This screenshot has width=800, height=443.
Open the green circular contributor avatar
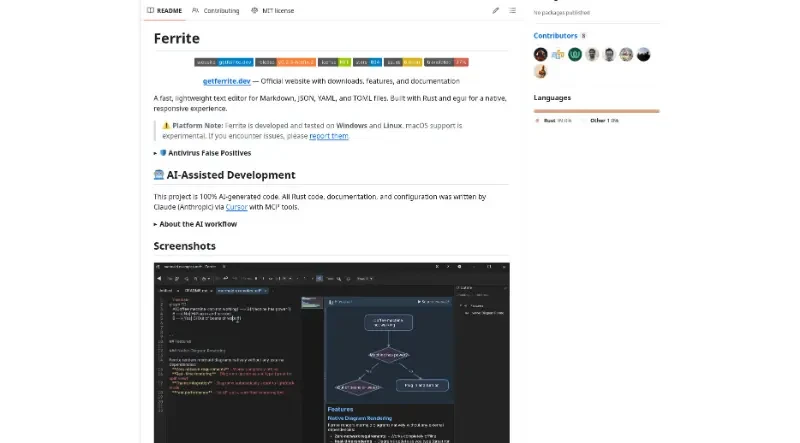tap(575, 54)
